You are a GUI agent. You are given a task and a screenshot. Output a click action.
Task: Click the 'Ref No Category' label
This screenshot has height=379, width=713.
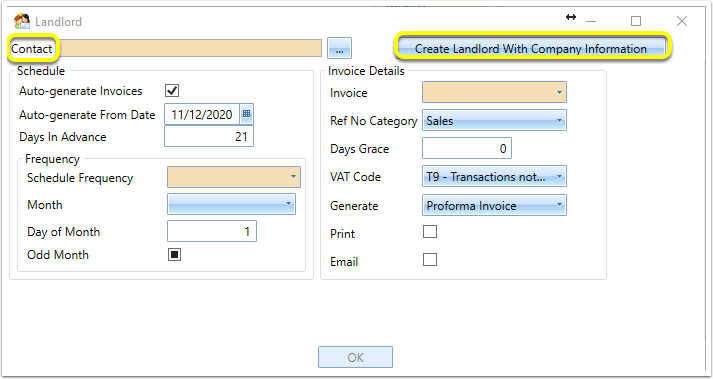373,121
